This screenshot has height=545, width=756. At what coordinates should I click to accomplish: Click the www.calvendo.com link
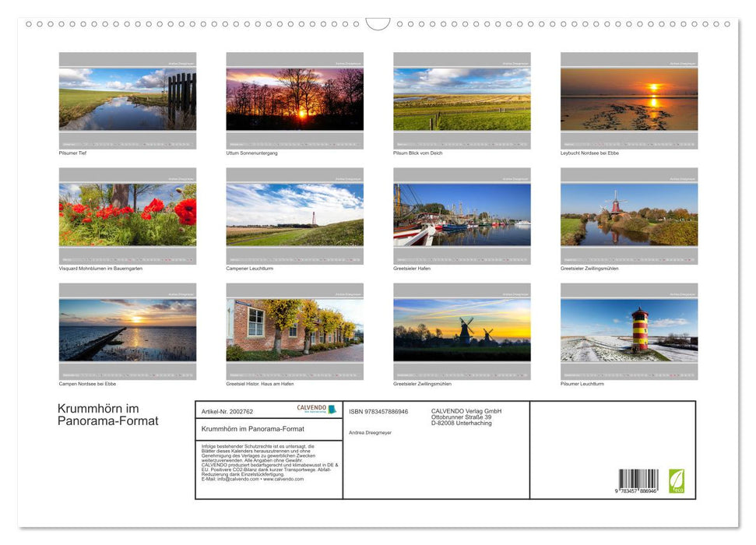point(285,477)
